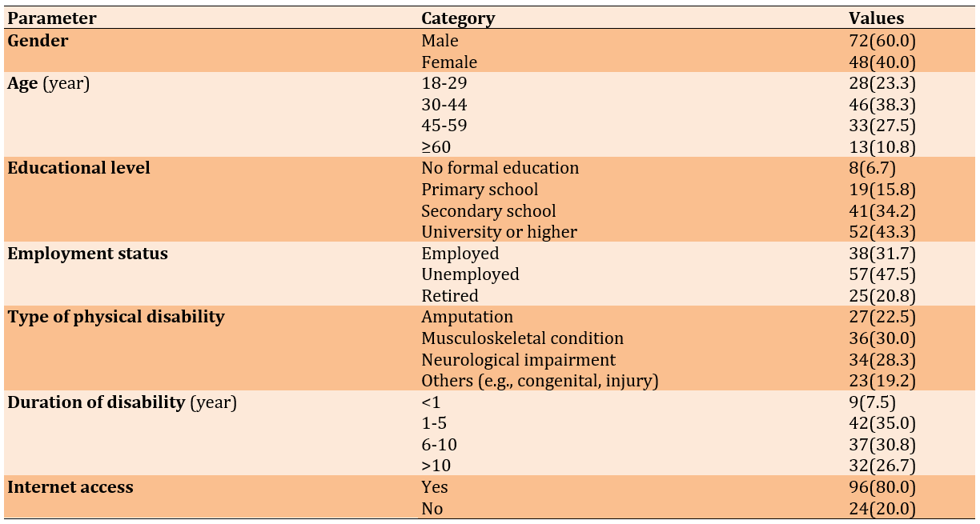The image size is (980, 524).
Task: Click the Category column header
Action: pos(458,18)
